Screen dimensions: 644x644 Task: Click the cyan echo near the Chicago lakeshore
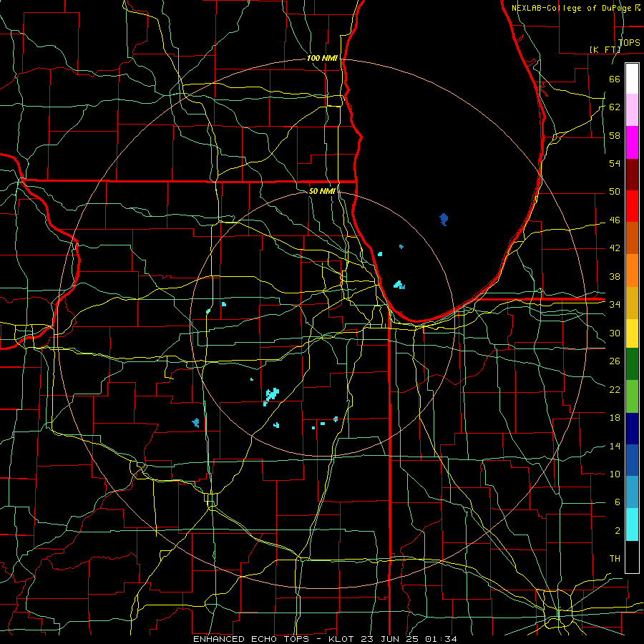399,285
